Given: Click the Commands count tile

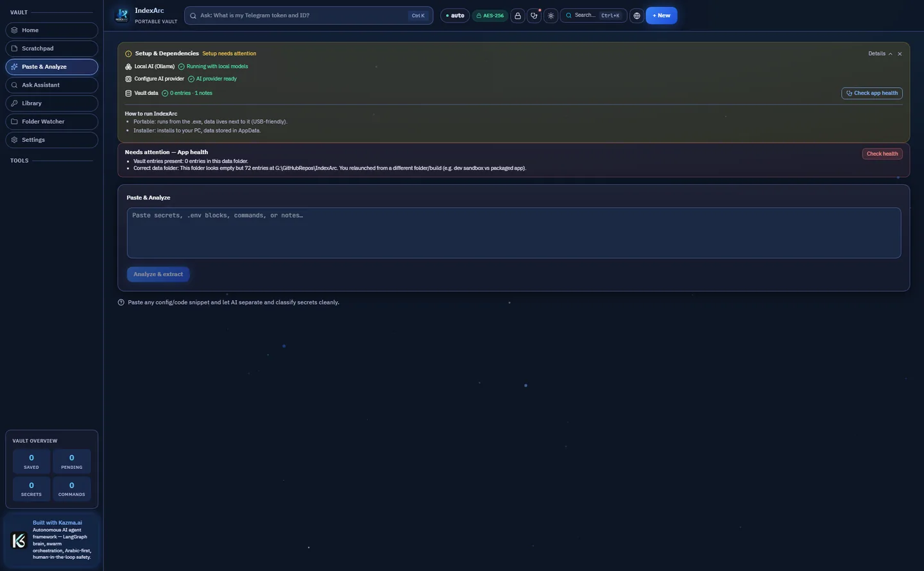Looking at the screenshot, I should click(72, 489).
